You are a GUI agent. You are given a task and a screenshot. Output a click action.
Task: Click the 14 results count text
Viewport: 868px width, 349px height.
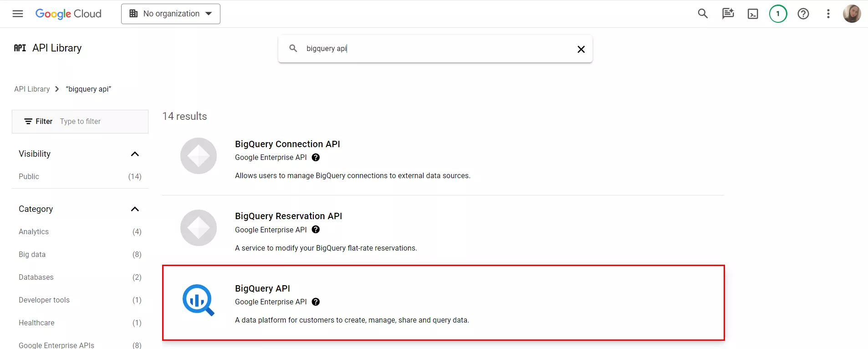[184, 116]
